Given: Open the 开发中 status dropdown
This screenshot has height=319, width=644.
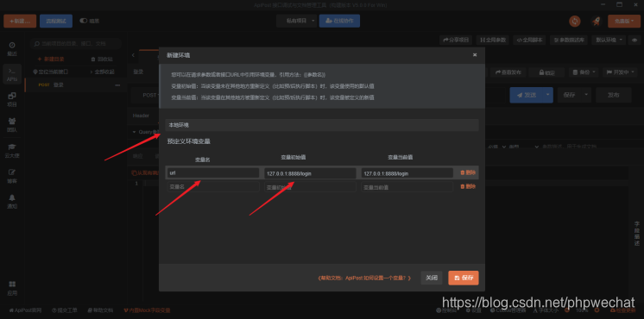Looking at the screenshot, I should click(620, 72).
